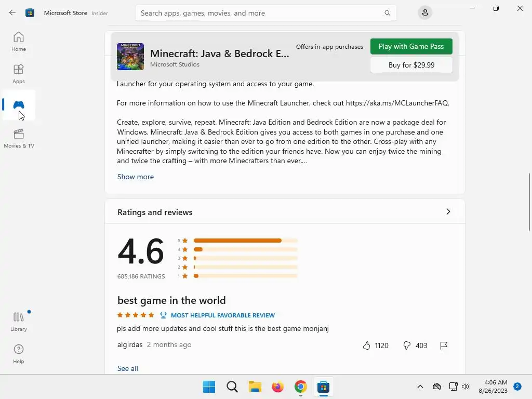Viewport: 532px width, 399px height.
Task: Open Chrome from the taskbar
Action: click(x=301, y=387)
